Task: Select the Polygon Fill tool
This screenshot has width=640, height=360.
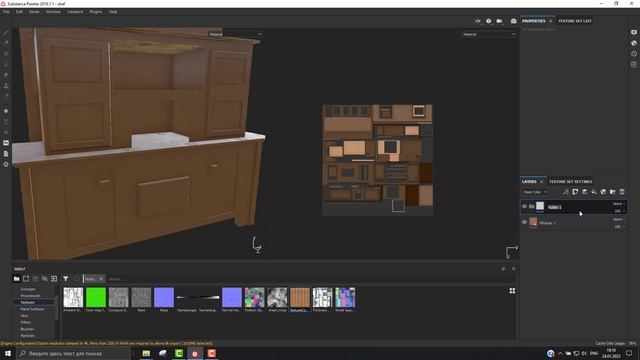Action: [6, 64]
